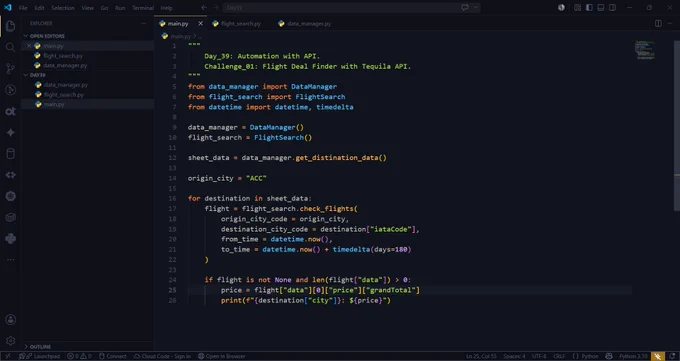The width and height of the screenshot is (680, 361).
Task: Open the chat dropdown arrow beside Copilot
Action: coord(476,8)
